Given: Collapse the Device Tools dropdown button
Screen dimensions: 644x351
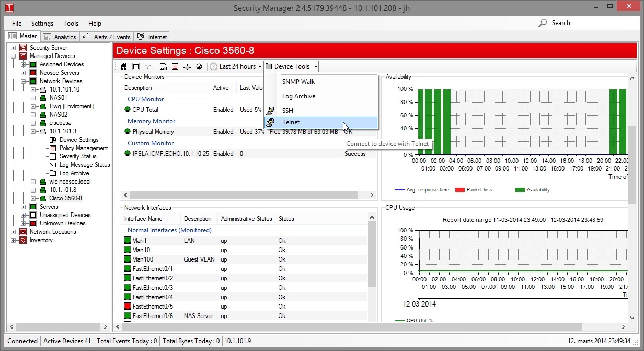Looking at the screenshot, I should [x=291, y=66].
